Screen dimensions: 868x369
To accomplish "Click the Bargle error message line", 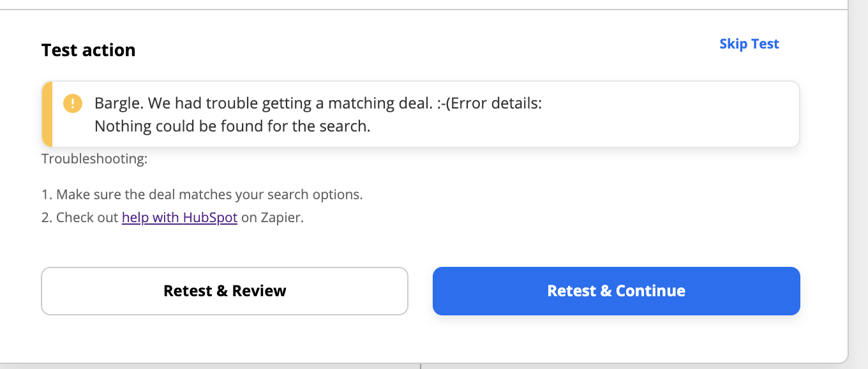I will (x=318, y=103).
